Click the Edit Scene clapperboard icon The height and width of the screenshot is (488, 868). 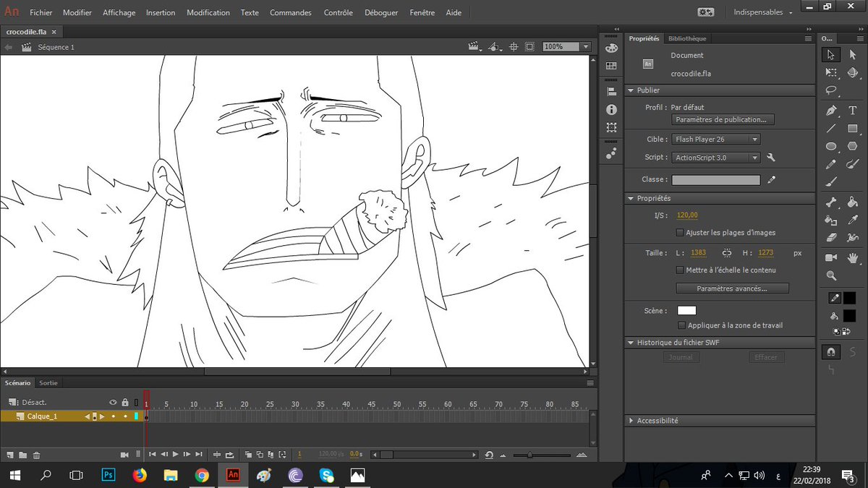click(475, 46)
